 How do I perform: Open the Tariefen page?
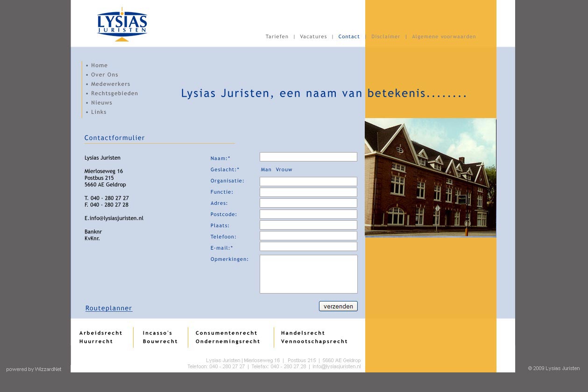point(277,36)
